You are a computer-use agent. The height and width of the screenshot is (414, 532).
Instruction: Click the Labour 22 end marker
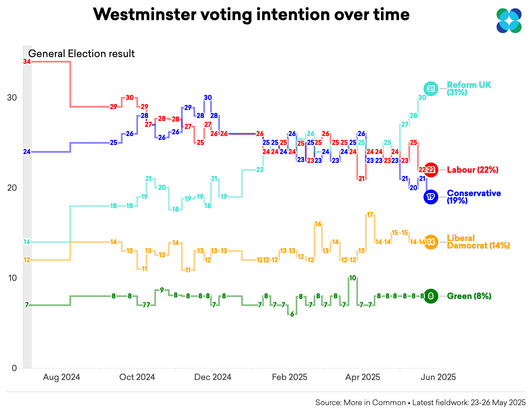pos(431,170)
